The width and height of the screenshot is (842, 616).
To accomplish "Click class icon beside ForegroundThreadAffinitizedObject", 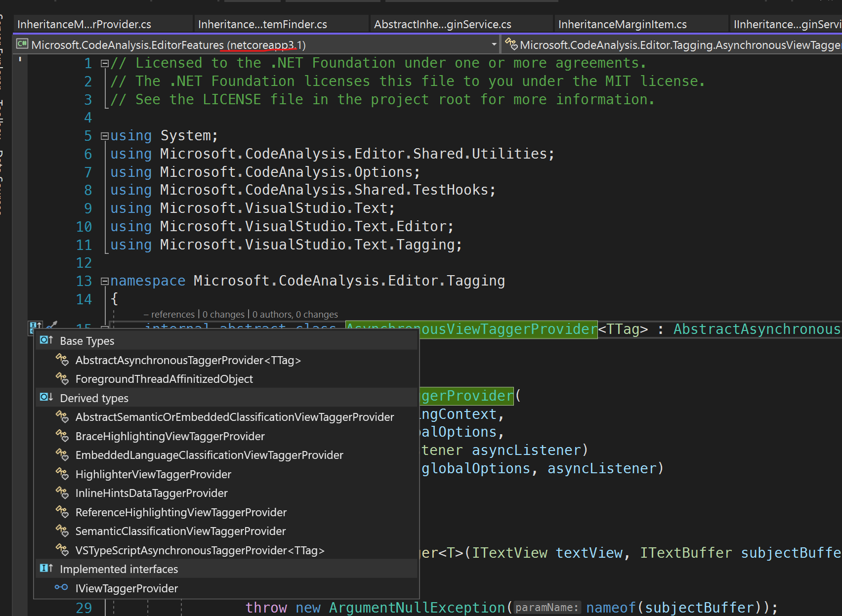I will click(x=62, y=378).
